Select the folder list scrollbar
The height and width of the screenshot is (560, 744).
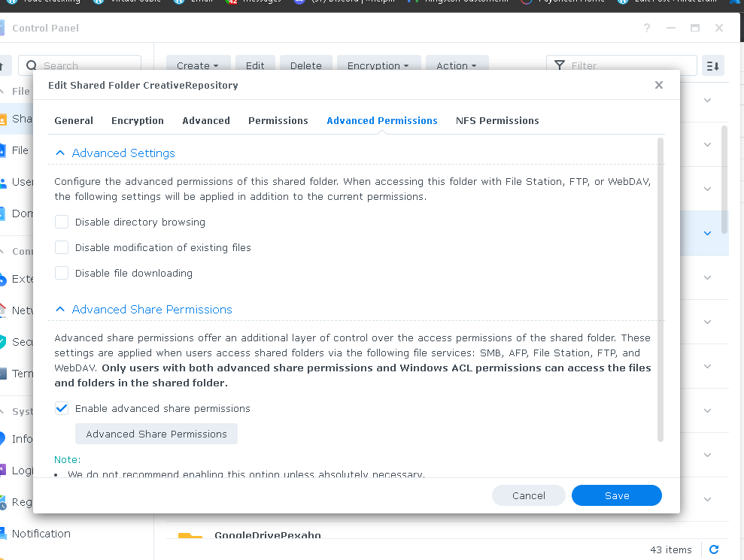[x=724, y=180]
